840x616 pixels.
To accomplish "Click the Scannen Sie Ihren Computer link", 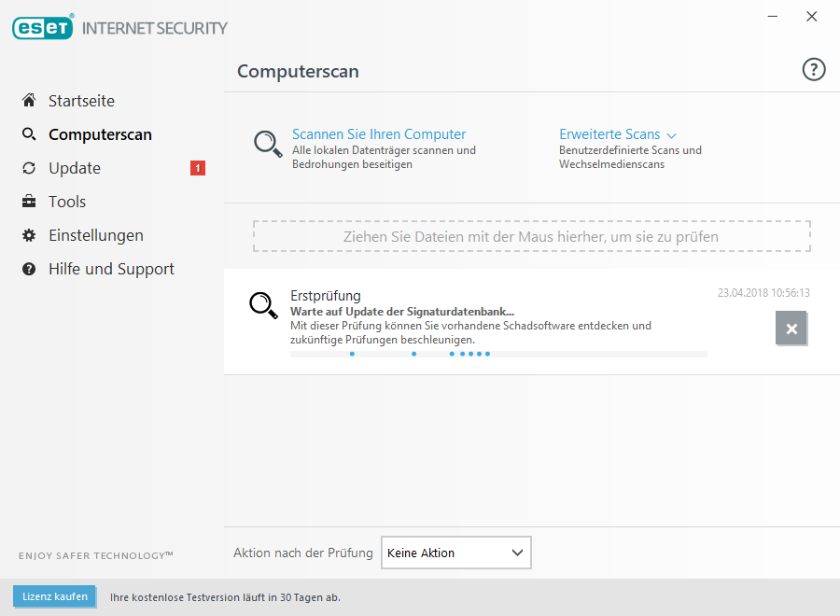I will pyautogui.click(x=379, y=134).
